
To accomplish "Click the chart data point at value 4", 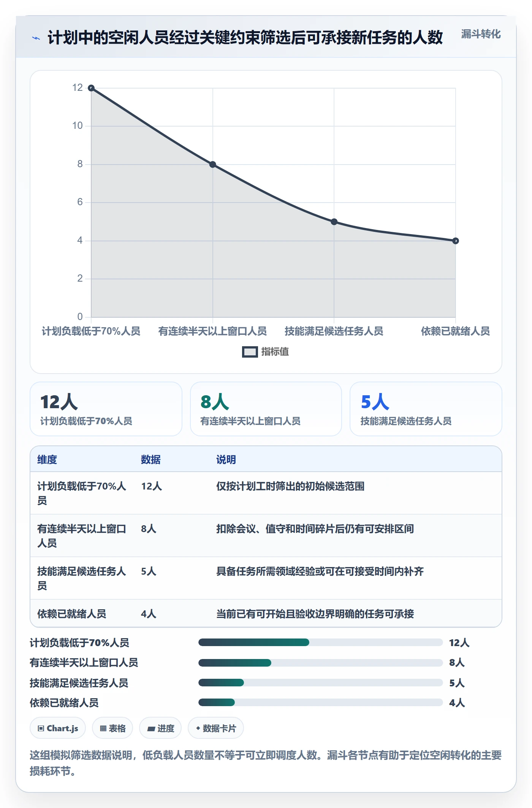I will coord(456,241).
